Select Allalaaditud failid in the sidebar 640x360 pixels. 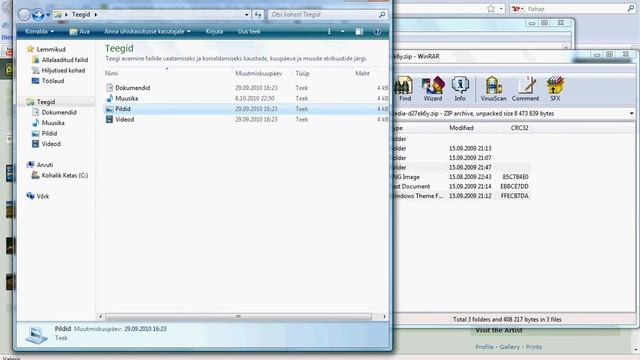(60, 60)
